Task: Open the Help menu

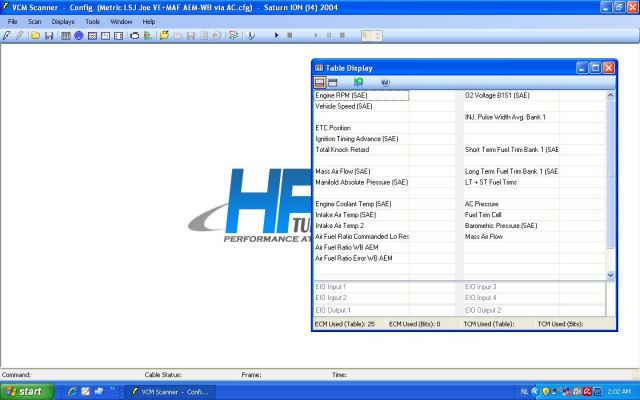Action: point(149,22)
